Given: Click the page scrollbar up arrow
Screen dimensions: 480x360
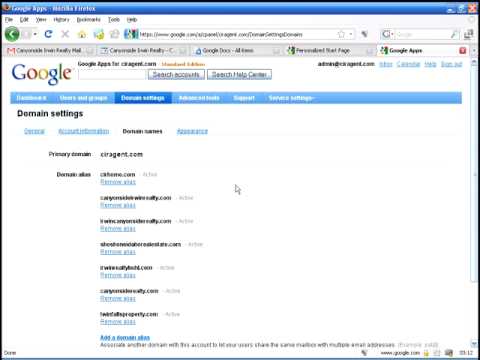Looking at the screenshot, I should tap(474, 63).
